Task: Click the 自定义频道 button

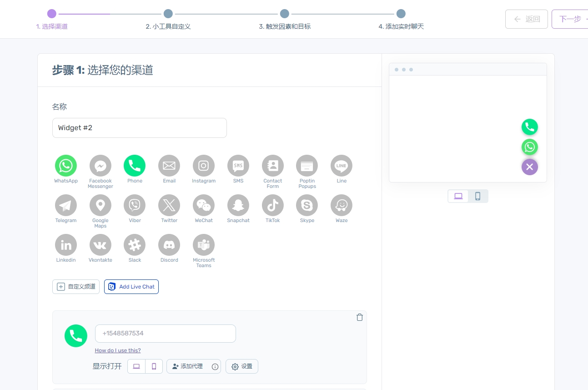Action: [76, 287]
